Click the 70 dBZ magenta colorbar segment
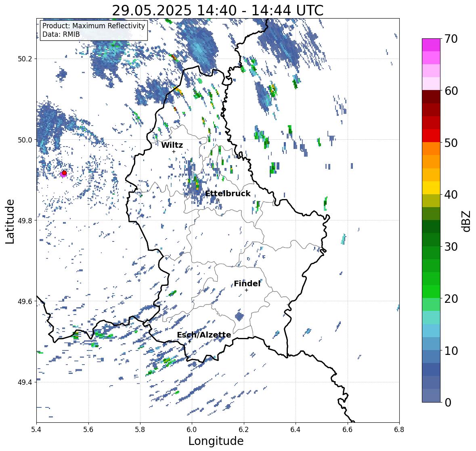This screenshot has height=451, width=476. [x=431, y=44]
